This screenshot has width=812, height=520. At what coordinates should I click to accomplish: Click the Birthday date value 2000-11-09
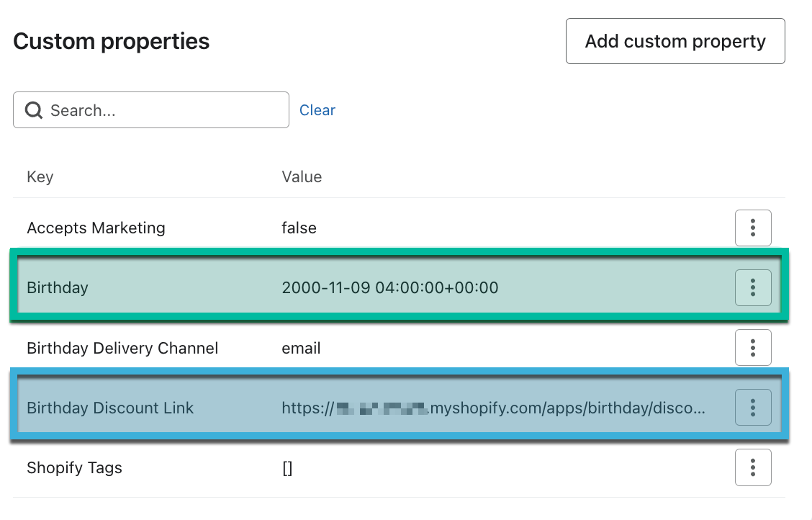(390, 287)
